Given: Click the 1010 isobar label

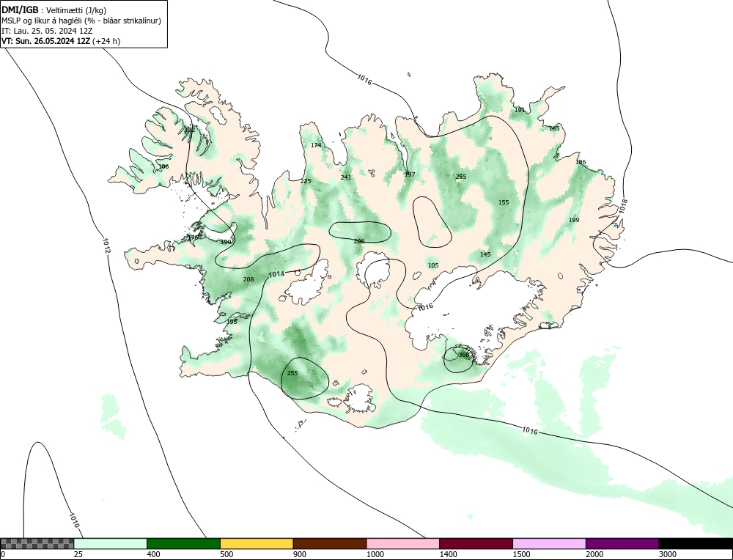Looking at the screenshot, I should click(x=74, y=520).
